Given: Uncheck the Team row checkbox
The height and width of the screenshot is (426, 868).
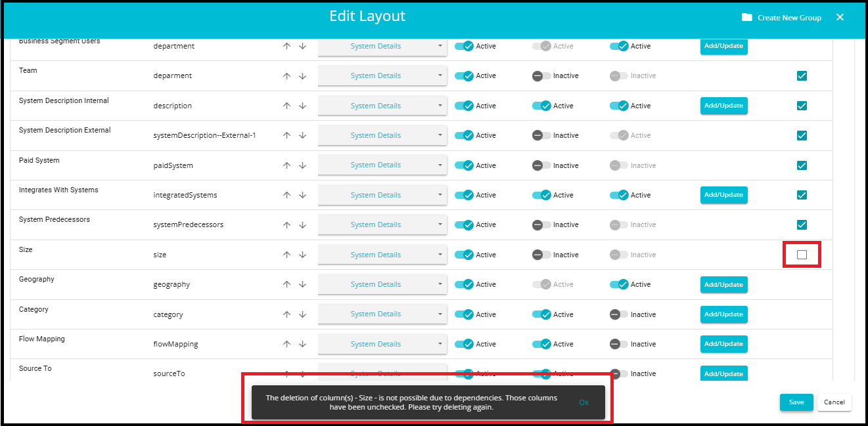Looking at the screenshot, I should click(x=802, y=76).
